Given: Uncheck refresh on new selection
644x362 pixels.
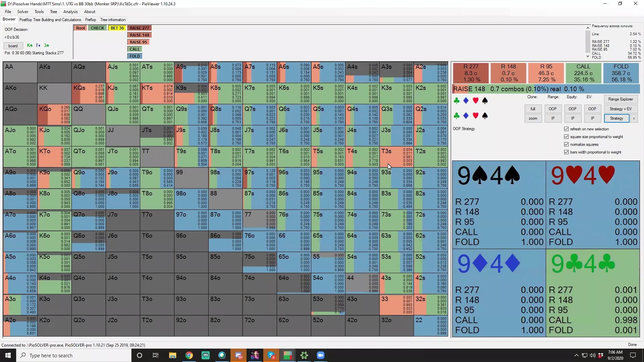Looking at the screenshot, I should coord(567,129).
